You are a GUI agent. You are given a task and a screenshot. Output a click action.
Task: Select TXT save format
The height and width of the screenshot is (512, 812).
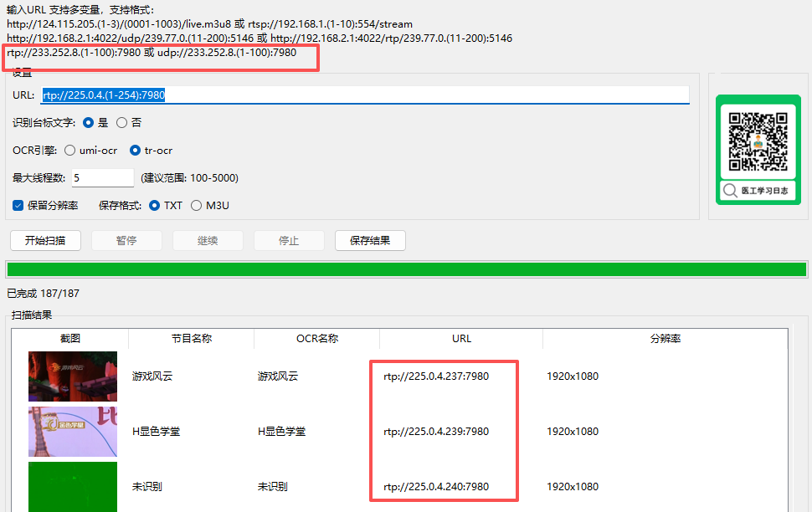coord(154,205)
